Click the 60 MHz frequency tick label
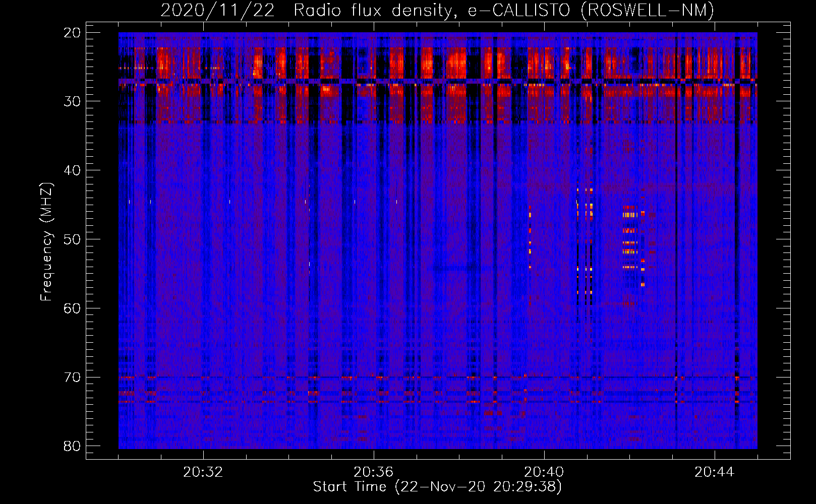This screenshot has width=816, height=504. [73, 308]
